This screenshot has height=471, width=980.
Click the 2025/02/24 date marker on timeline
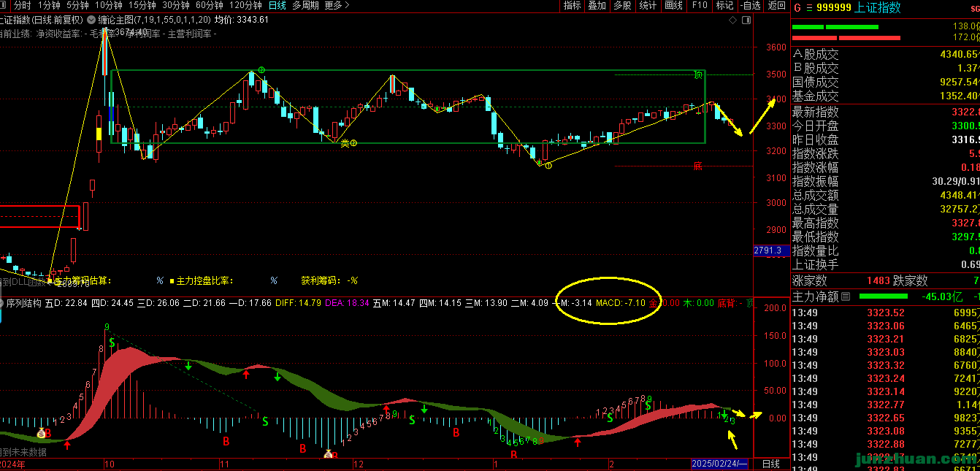719,464
